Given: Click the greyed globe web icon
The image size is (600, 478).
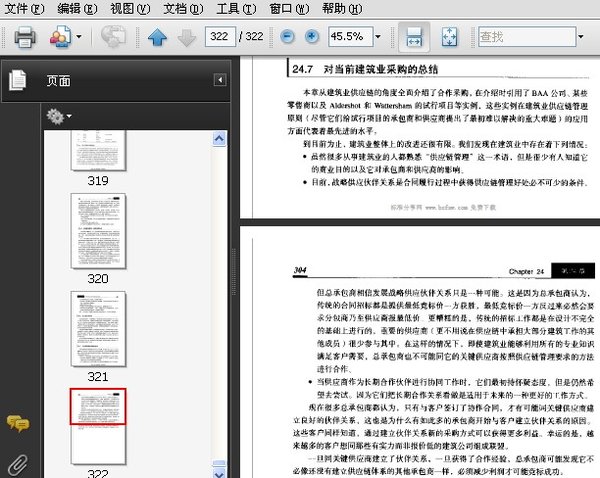Looking at the screenshot, I should point(113,37).
